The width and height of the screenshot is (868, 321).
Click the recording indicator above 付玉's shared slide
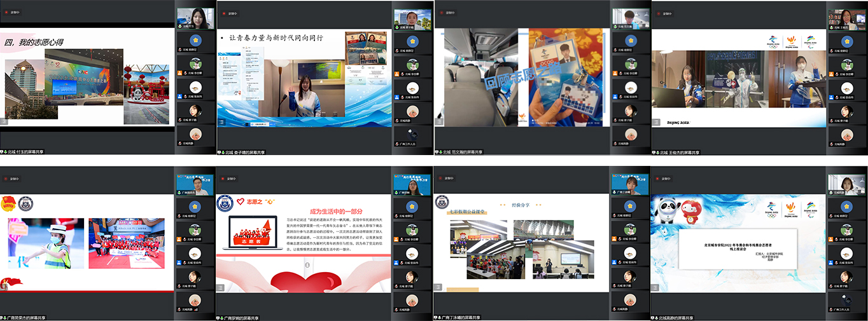pyautogui.click(x=14, y=12)
